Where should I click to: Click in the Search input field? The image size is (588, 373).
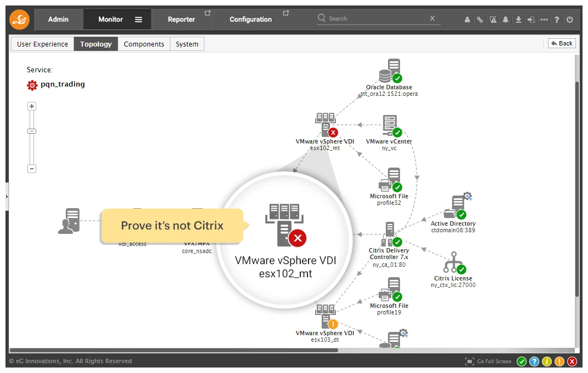(377, 19)
